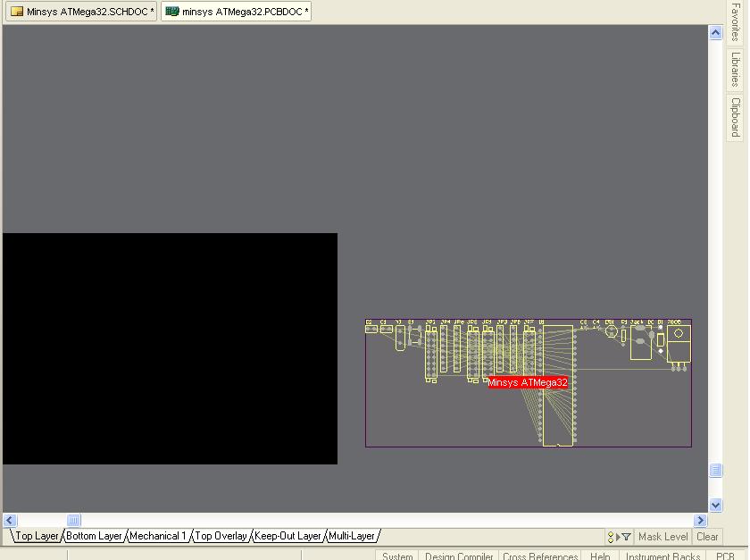Image resolution: width=750 pixels, height=560 pixels.
Task: Click the green board icon on the PCBDOC tab
Action: coord(172,12)
